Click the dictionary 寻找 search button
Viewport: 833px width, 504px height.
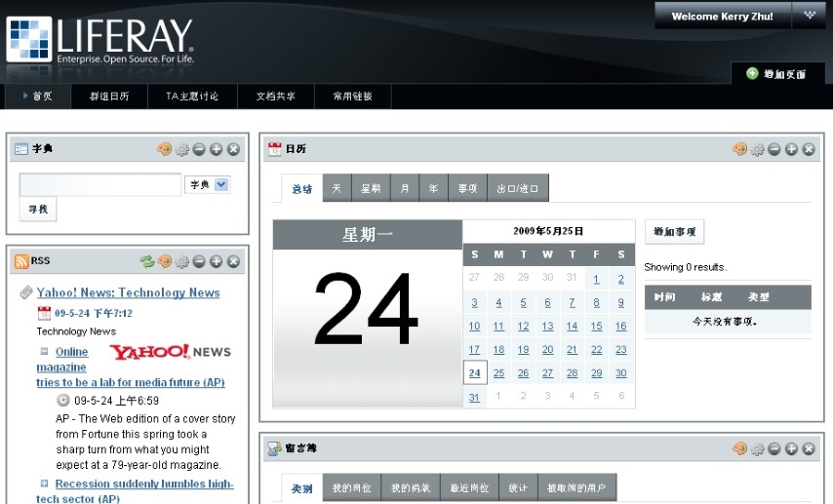tap(38, 210)
